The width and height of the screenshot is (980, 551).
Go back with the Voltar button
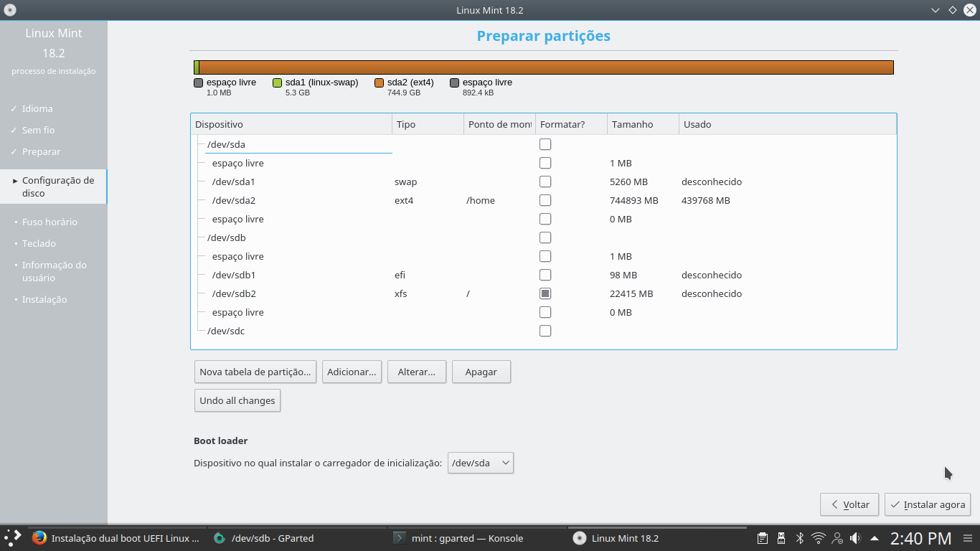coord(849,504)
